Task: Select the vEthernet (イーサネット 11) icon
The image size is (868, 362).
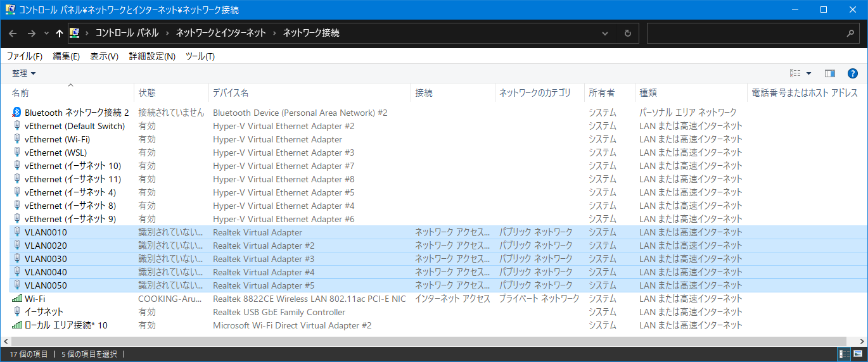Action: tap(17, 179)
